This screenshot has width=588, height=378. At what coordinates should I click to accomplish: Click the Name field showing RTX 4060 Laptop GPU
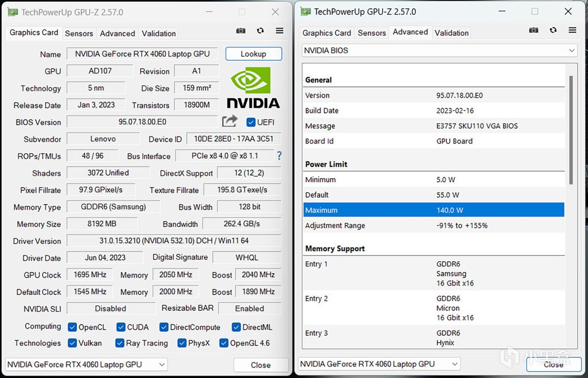142,54
